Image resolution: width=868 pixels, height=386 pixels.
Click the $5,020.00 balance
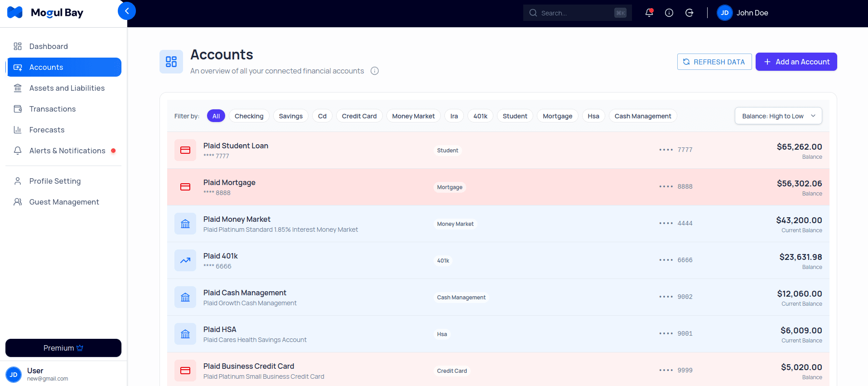click(x=801, y=367)
